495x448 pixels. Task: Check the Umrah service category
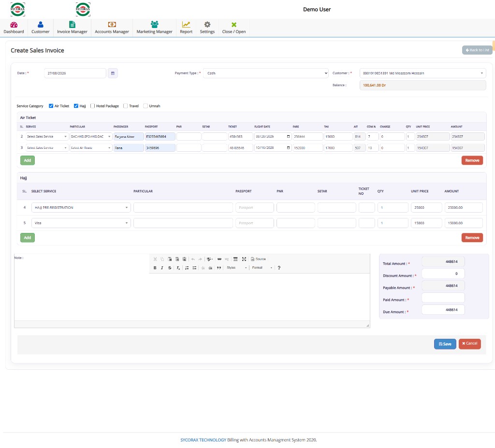coord(146,106)
